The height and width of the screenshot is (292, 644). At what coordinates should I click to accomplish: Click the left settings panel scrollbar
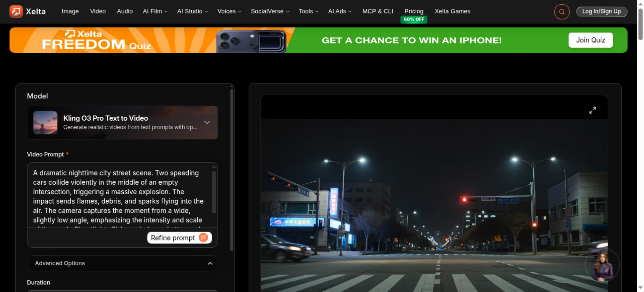[232, 170]
